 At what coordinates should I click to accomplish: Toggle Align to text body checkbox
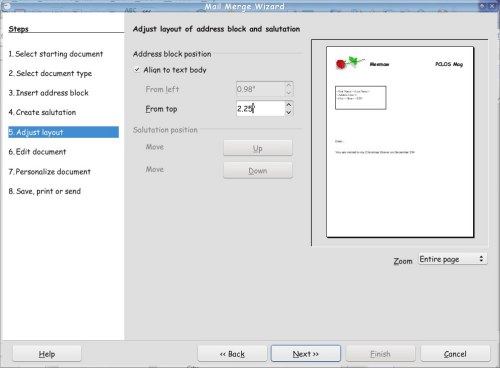click(x=137, y=70)
